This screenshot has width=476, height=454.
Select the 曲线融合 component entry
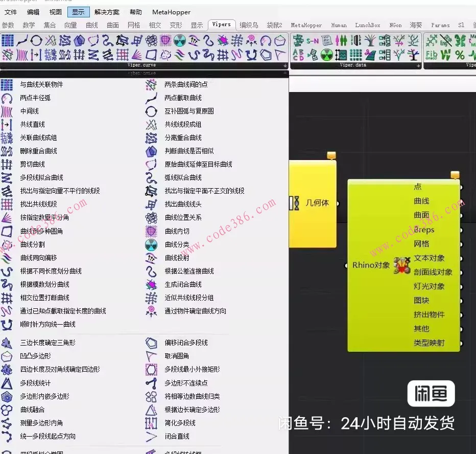[32, 410]
